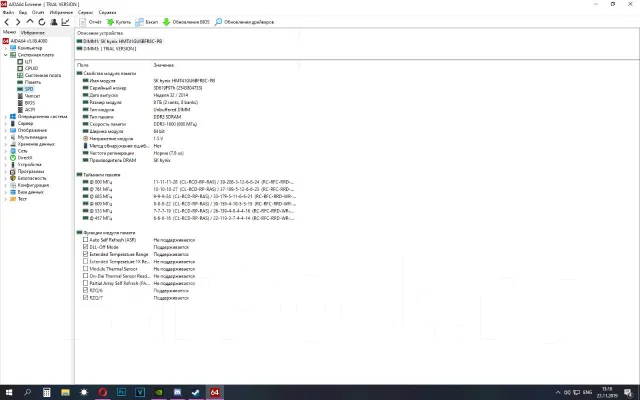Open Calculator from the taskbar
The height and width of the screenshot is (400, 640).
(x=47, y=392)
